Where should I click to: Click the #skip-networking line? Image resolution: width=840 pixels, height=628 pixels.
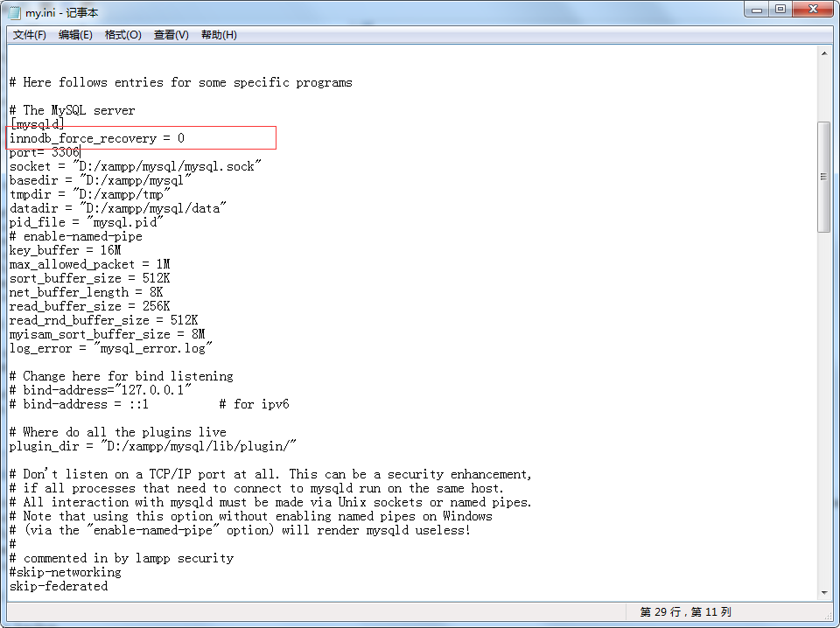(x=66, y=572)
